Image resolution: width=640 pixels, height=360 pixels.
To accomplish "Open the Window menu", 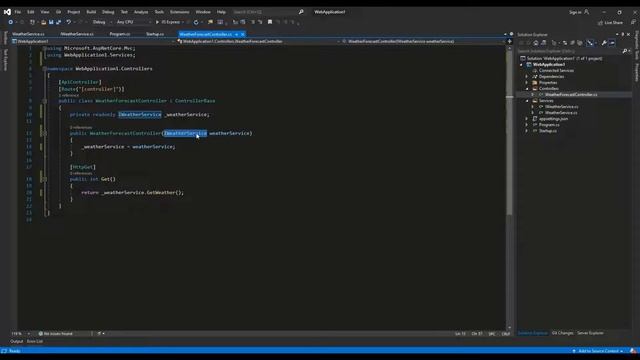I will click(x=203, y=12).
